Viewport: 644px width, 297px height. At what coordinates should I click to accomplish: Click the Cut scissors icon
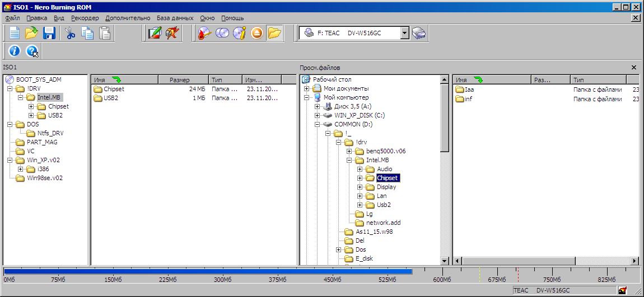(70, 33)
